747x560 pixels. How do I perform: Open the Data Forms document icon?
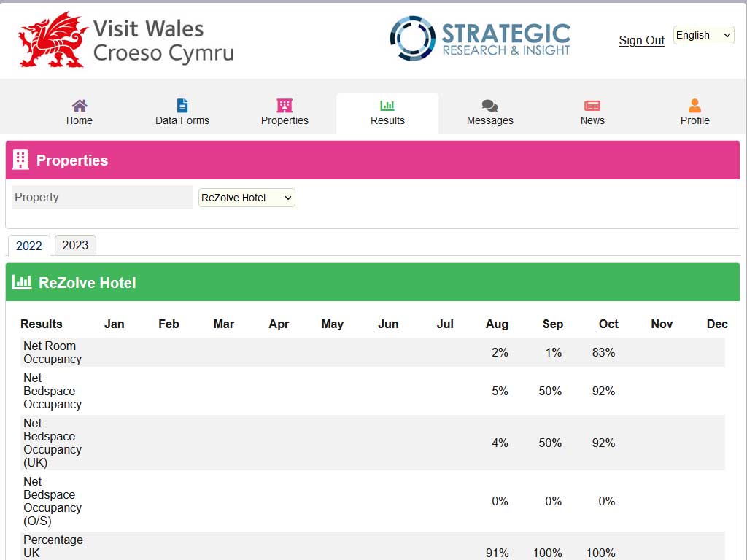click(x=182, y=106)
